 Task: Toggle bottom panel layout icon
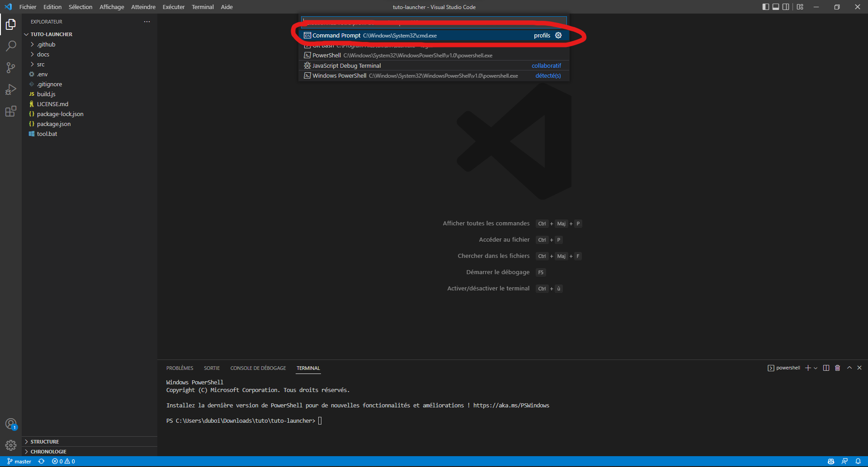click(x=776, y=7)
